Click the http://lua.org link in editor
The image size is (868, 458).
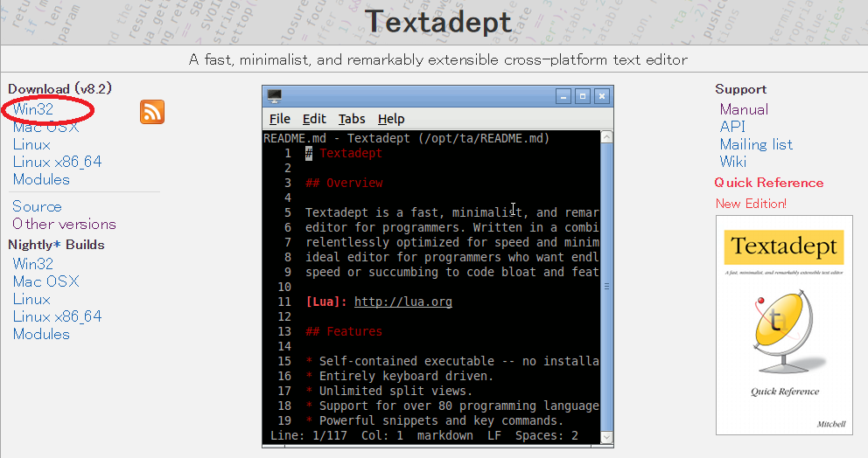(403, 302)
